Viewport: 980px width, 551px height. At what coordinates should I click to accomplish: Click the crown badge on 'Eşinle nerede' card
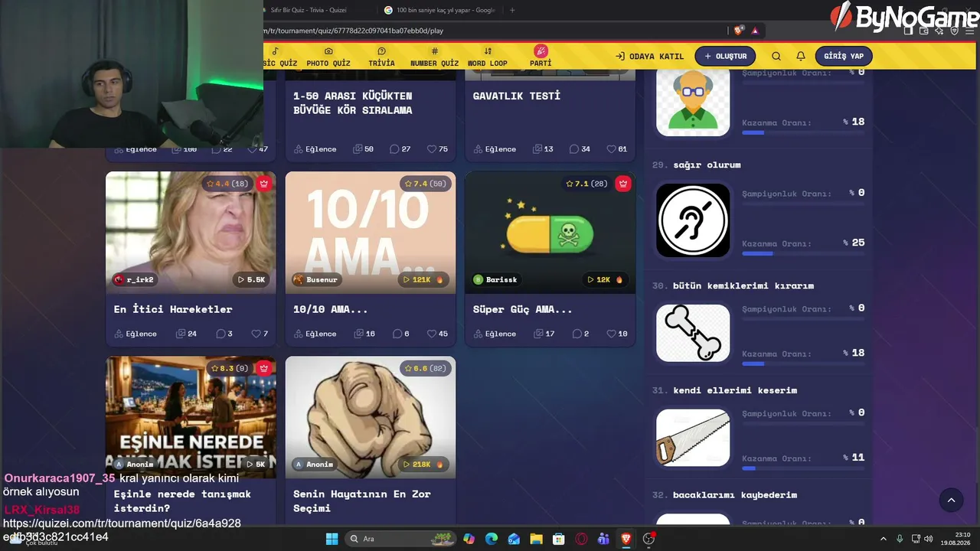[x=264, y=368]
